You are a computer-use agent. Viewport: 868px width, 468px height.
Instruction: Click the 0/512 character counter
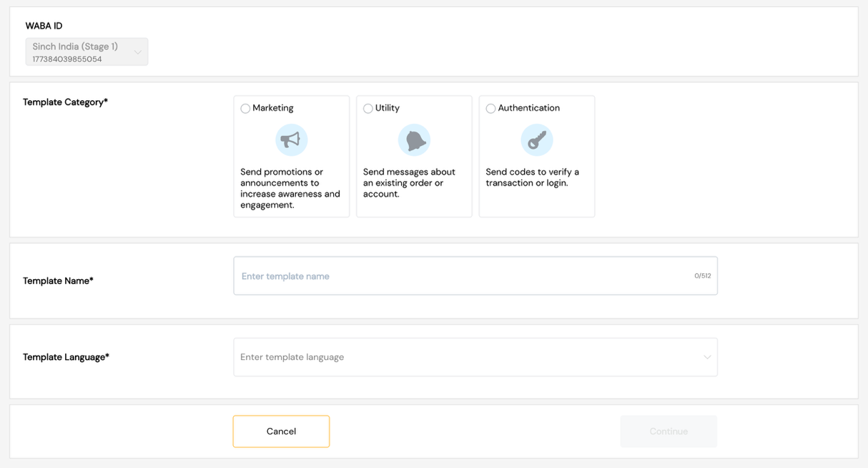702,276
